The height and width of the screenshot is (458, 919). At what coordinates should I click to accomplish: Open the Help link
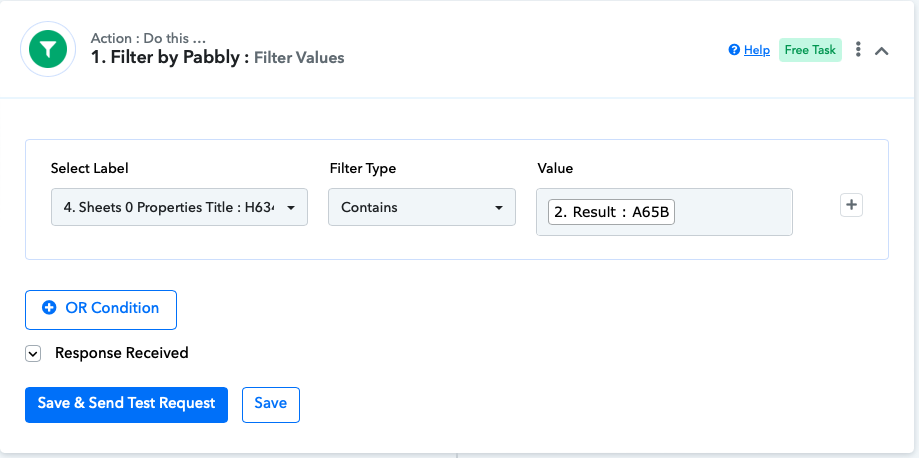(757, 50)
